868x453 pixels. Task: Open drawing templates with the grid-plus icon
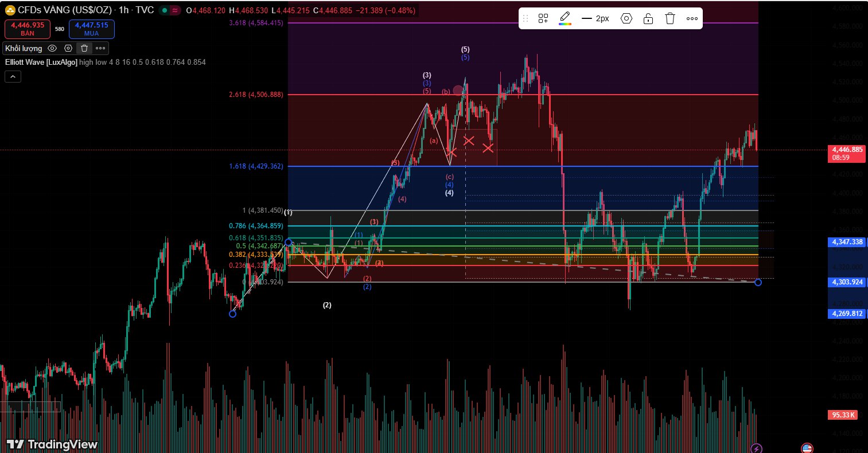543,18
